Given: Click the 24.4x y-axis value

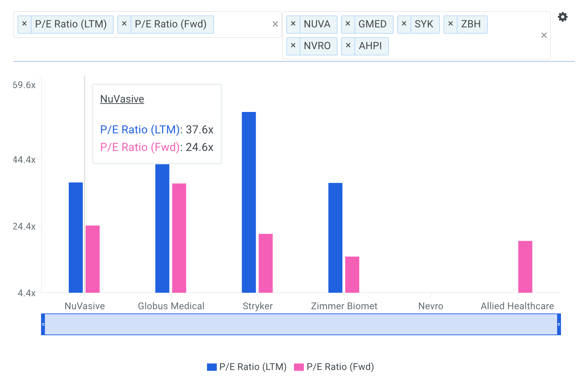Looking at the screenshot, I should (x=24, y=226).
